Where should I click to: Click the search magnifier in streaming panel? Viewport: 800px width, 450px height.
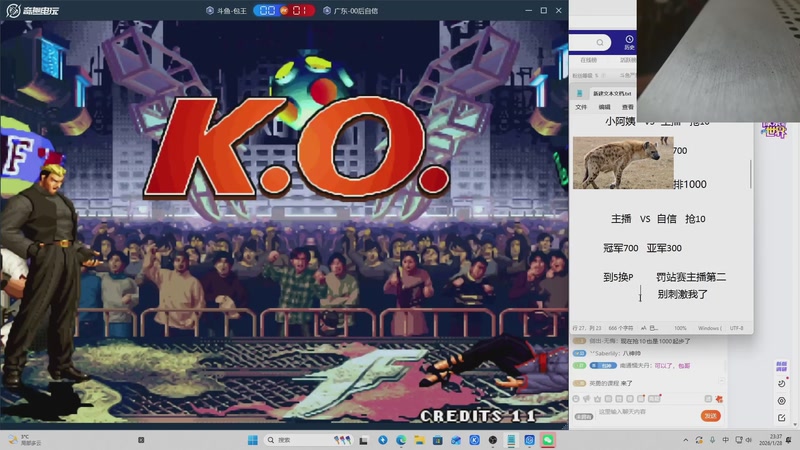[x=600, y=42]
